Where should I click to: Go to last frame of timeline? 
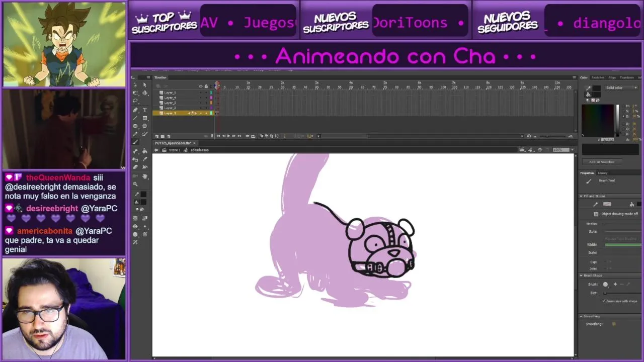(x=239, y=136)
